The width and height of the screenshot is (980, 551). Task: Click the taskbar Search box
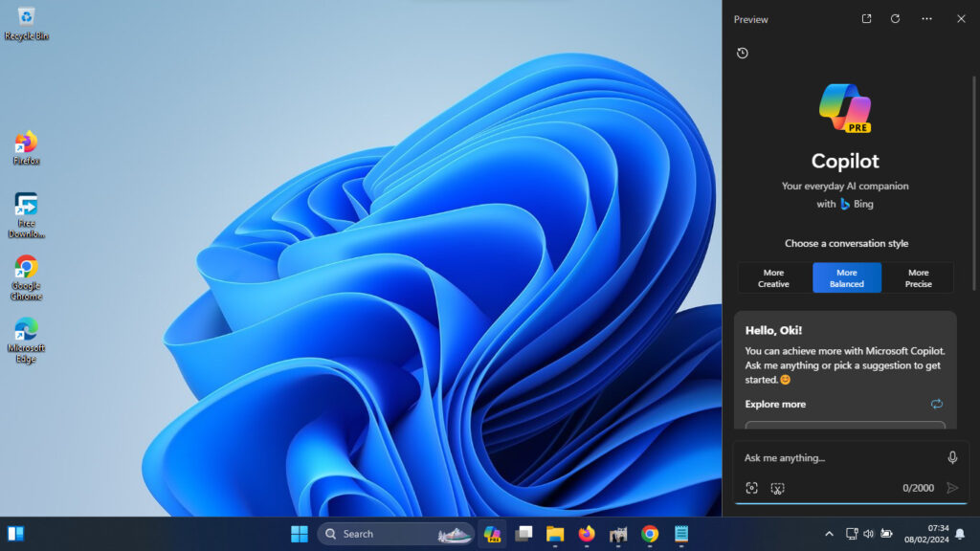(395, 534)
